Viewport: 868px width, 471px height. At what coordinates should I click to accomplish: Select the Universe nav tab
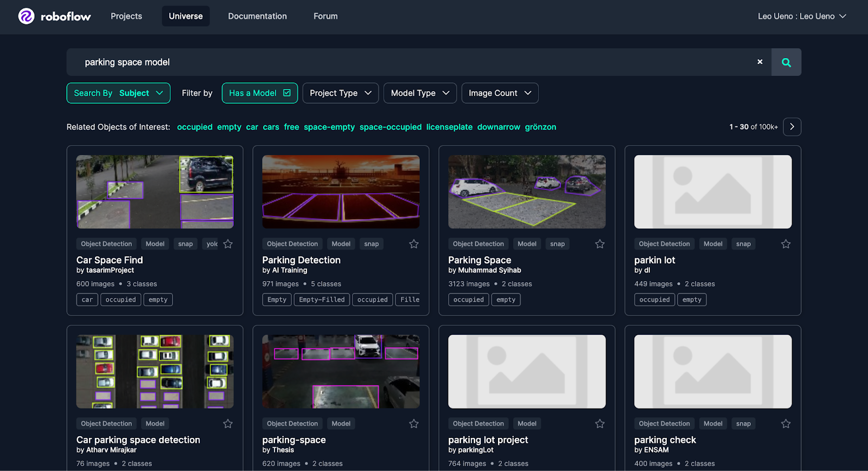[186, 16]
